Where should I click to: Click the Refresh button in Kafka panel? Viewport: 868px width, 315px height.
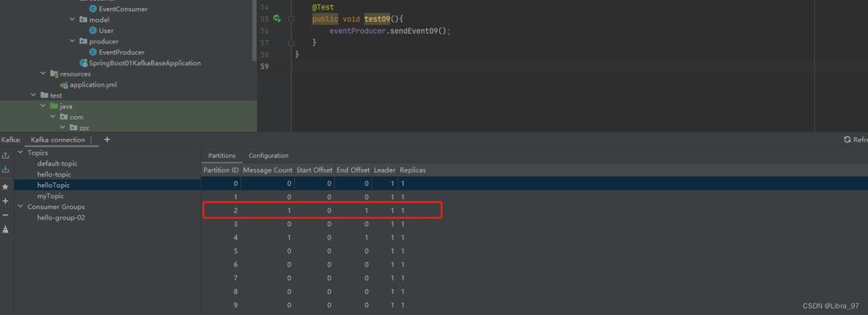point(855,140)
